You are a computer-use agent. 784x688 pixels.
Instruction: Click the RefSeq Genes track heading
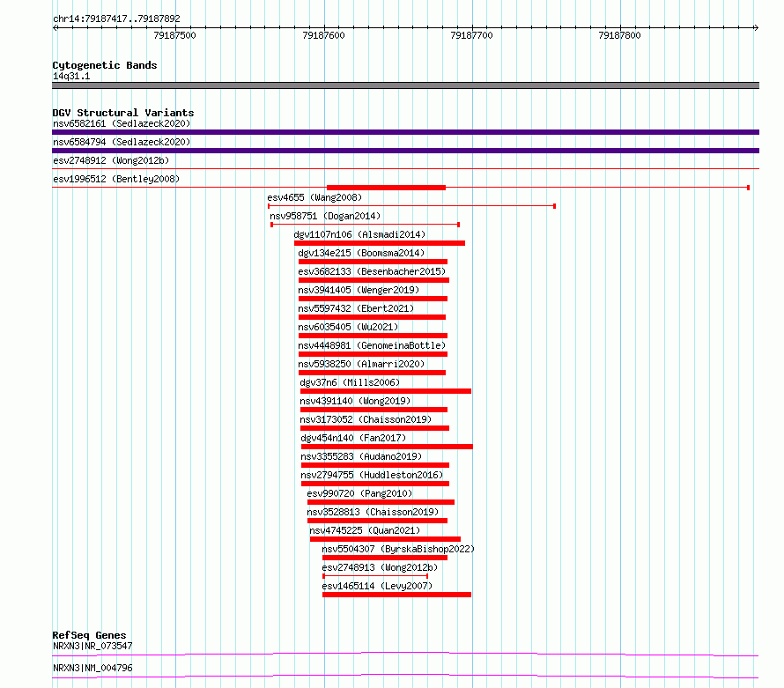90,635
